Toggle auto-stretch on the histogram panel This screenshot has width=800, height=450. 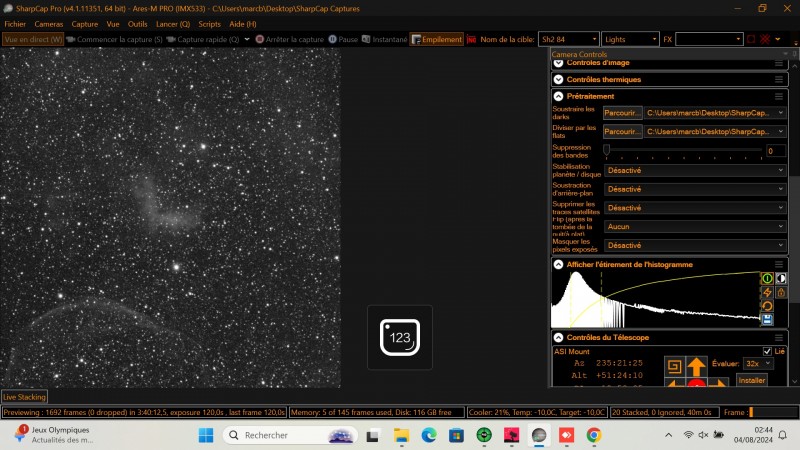tap(767, 279)
